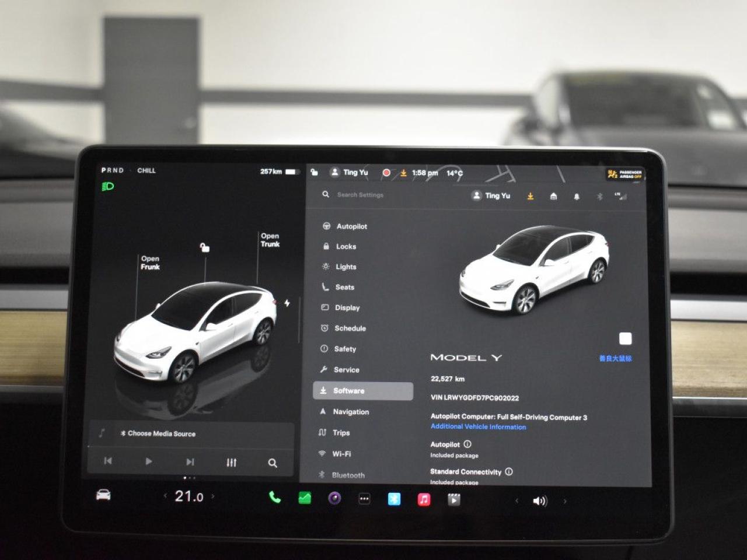Open Ting Yu profile in settings header

(491, 195)
